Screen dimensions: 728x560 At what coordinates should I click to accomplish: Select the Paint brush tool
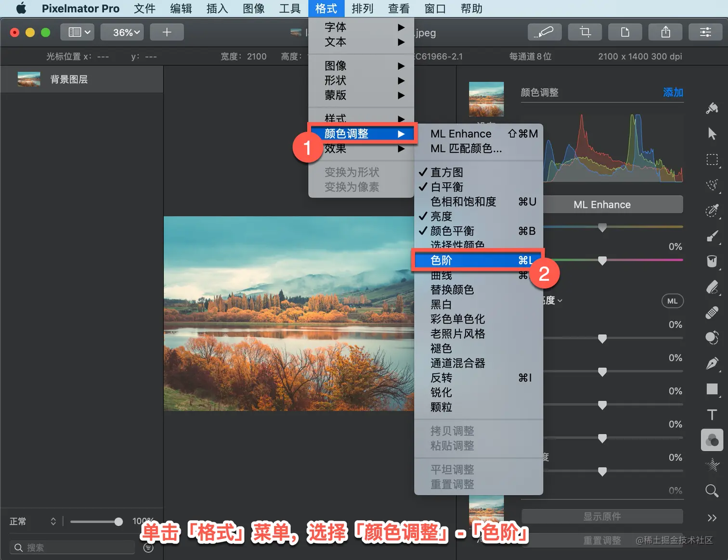(x=712, y=236)
